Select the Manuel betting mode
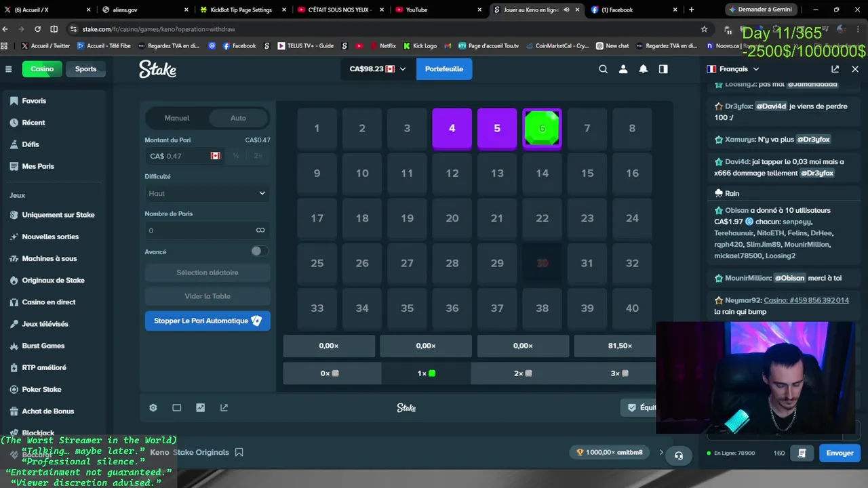 point(177,118)
